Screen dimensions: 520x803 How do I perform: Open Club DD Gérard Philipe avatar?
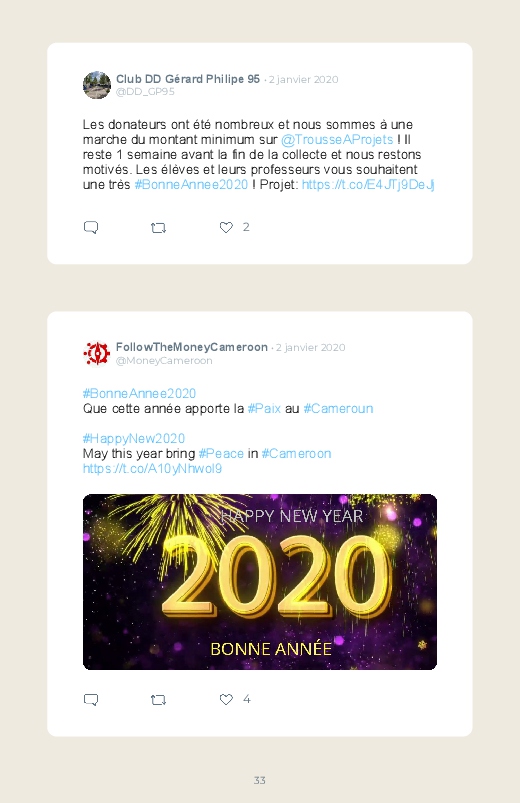[97, 85]
